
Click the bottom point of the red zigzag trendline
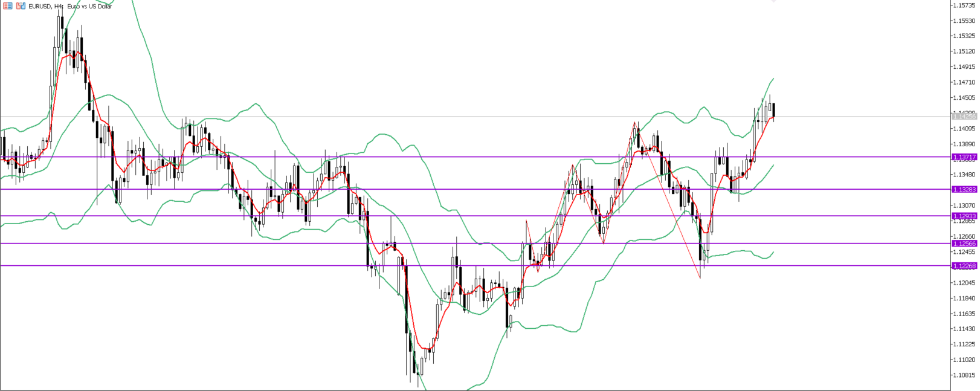click(x=700, y=278)
